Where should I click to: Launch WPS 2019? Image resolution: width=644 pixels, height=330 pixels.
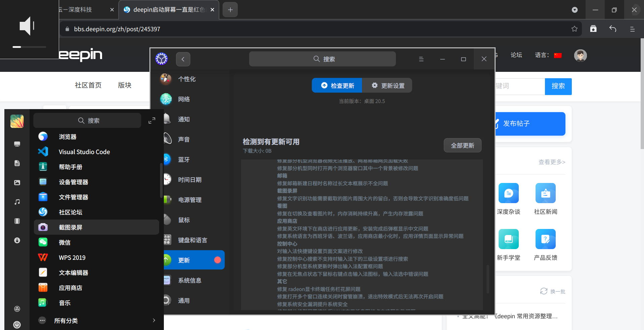point(72,257)
